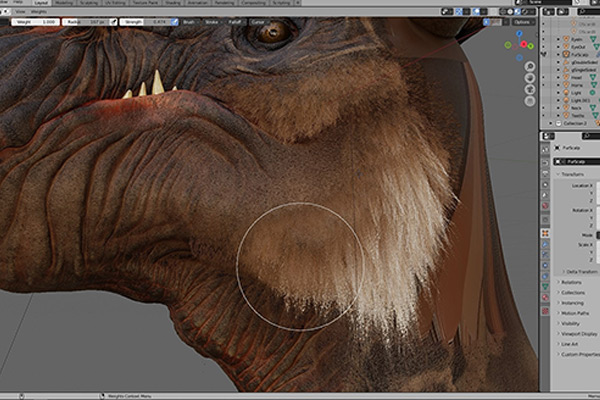Open the Stroke settings dropdown
Screen dimensions: 600x400
click(212, 22)
